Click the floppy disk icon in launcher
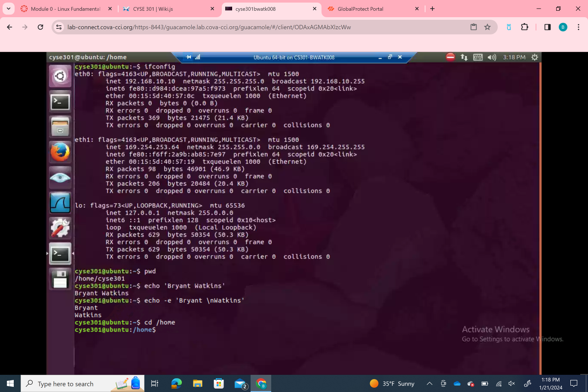 click(x=60, y=279)
